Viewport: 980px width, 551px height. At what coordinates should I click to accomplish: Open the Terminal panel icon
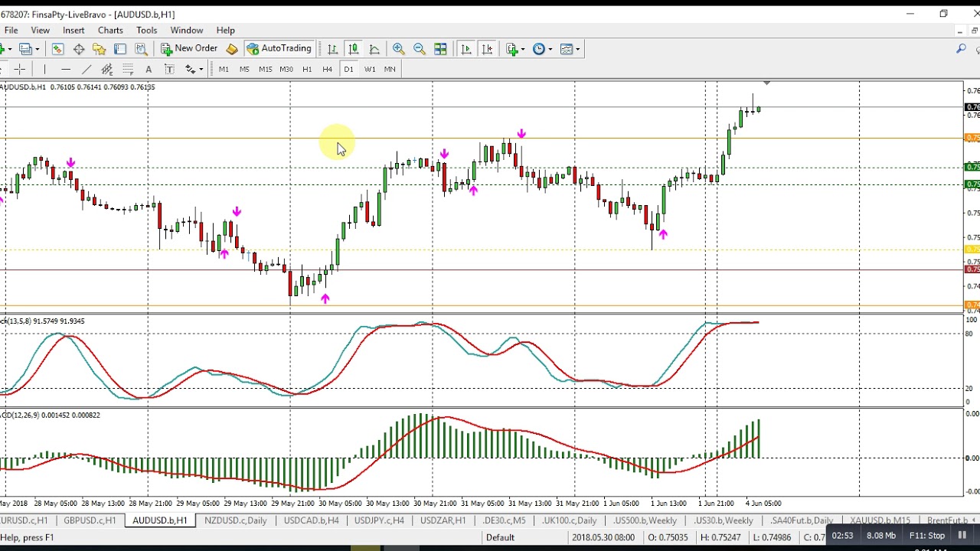pos(120,49)
